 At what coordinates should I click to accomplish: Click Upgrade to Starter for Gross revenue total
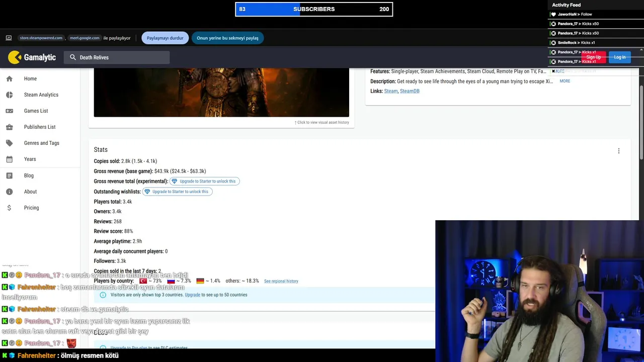coord(204,181)
